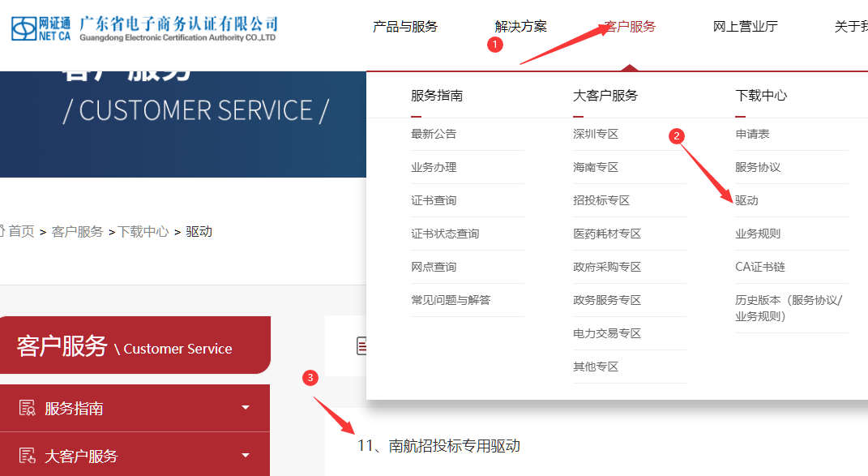Open the 深圳专区 link
Image resolution: width=868 pixels, height=476 pixels.
pos(596,134)
